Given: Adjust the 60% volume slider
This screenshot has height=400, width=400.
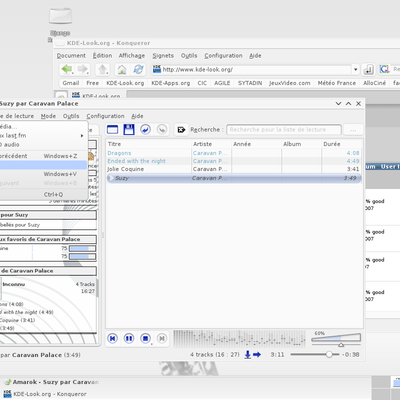Looking at the screenshot, I should tap(336, 339).
